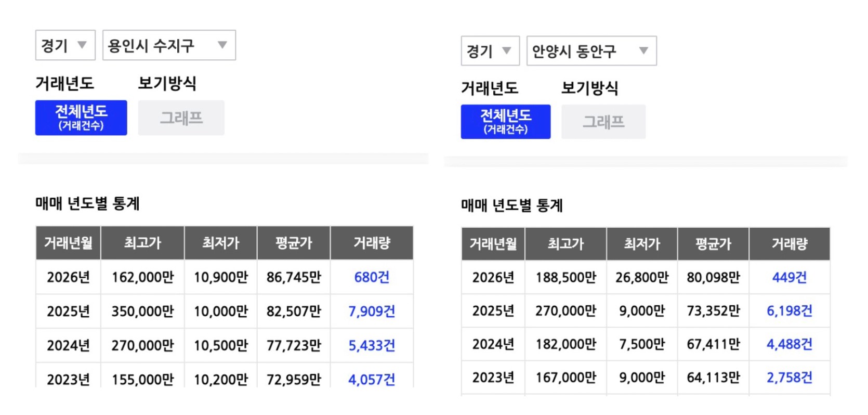Click the 2,758건 link for 2023년

pos(789,378)
